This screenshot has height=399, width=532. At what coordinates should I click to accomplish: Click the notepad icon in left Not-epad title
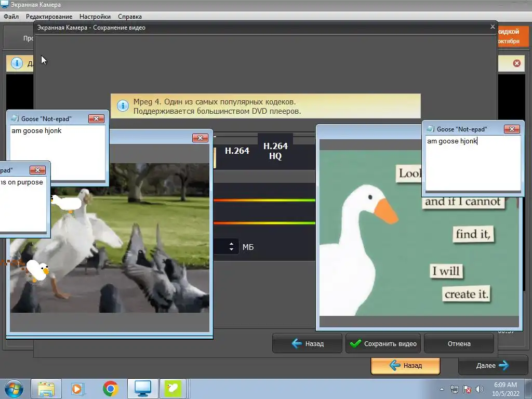(15, 118)
